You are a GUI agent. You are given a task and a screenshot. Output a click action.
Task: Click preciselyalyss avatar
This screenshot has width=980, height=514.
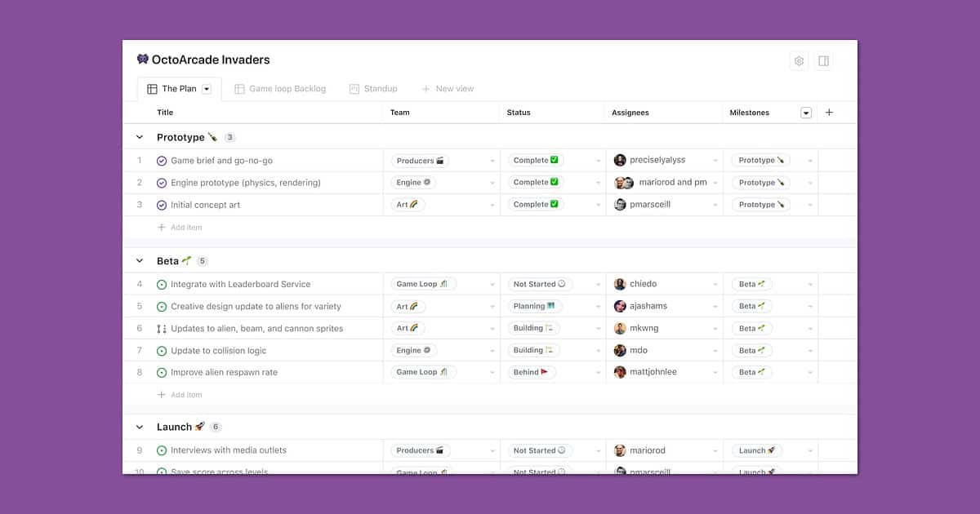tap(620, 161)
